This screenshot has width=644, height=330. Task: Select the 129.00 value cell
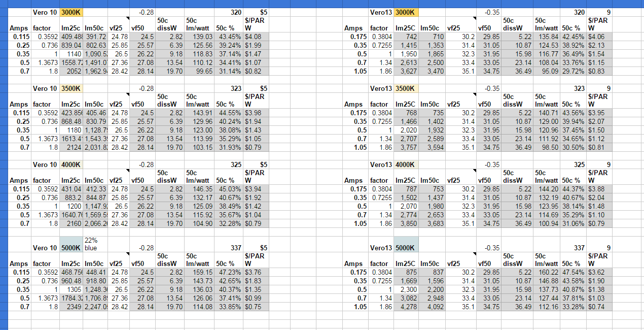pyautogui.click(x=546, y=121)
